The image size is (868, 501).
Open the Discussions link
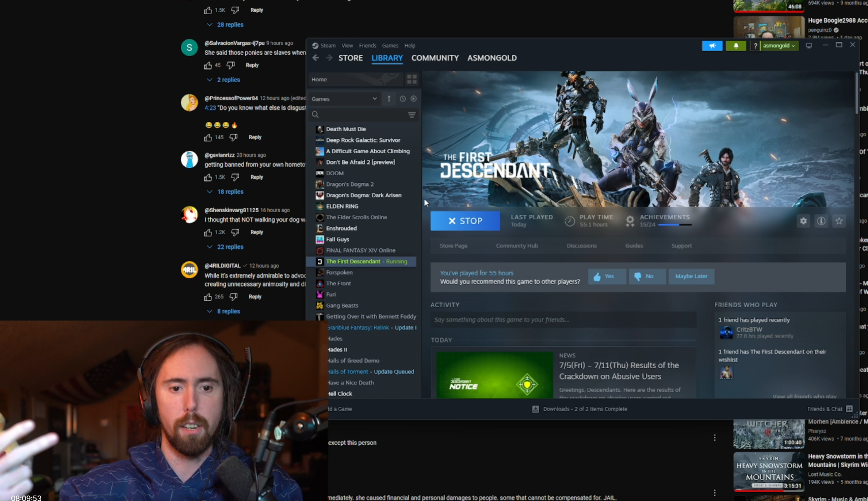point(581,246)
